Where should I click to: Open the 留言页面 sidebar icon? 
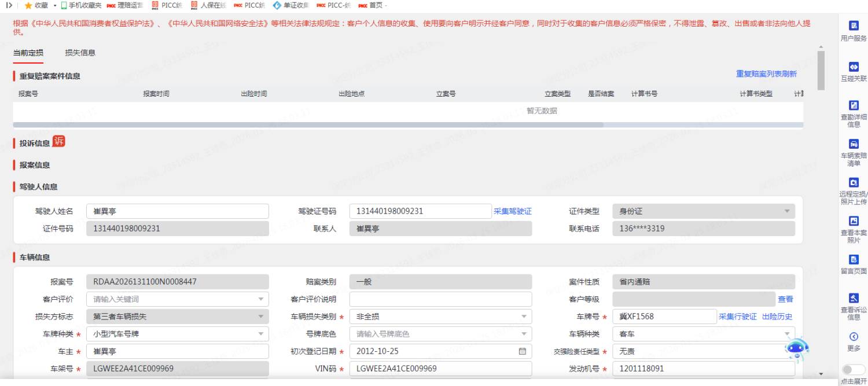point(853,259)
